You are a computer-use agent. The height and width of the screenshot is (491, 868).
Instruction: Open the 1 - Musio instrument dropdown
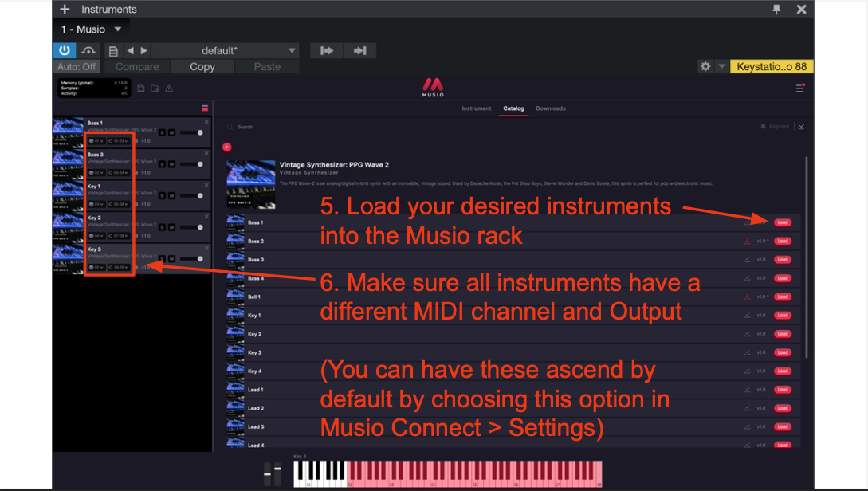coord(91,29)
